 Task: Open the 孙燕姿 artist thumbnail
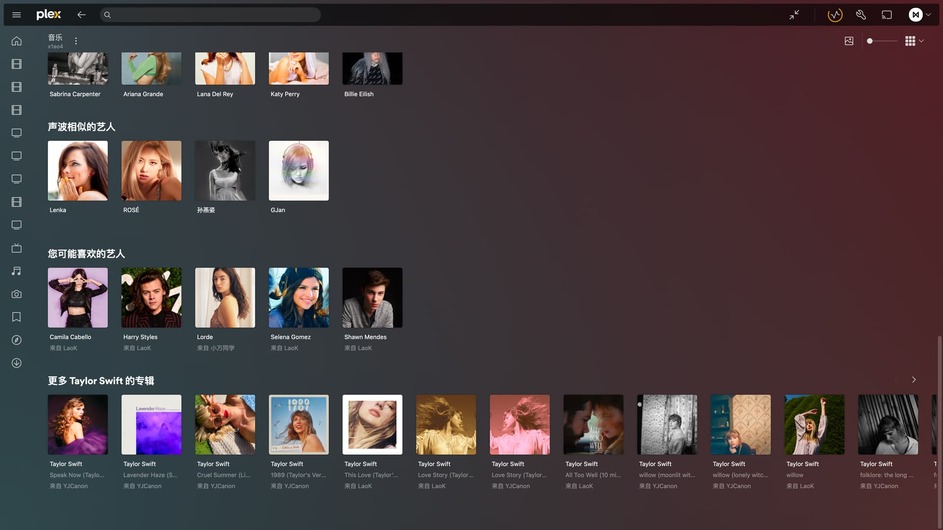(x=225, y=171)
